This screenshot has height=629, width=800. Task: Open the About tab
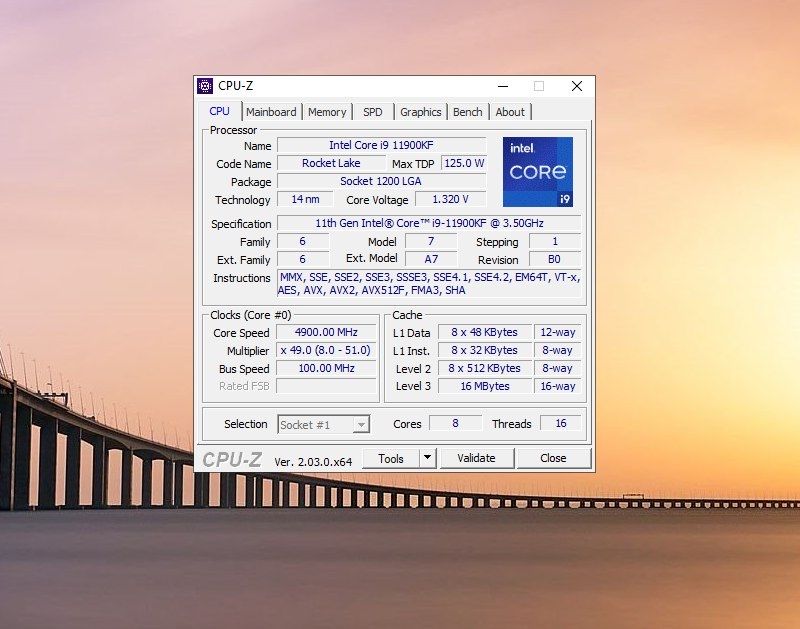click(x=510, y=112)
